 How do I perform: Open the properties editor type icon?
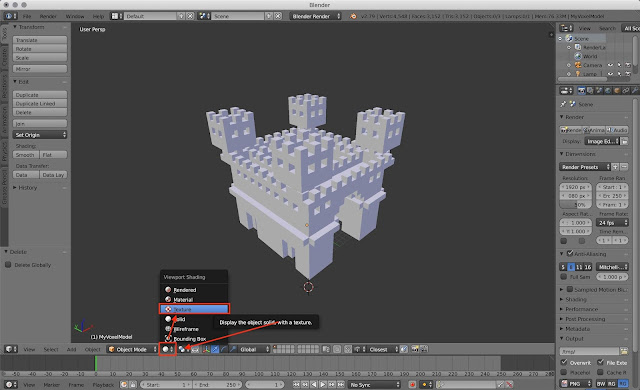[566, 91]
